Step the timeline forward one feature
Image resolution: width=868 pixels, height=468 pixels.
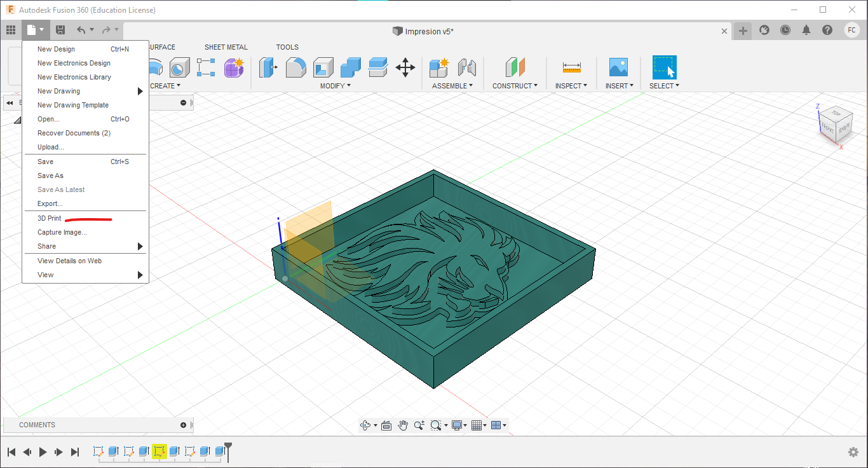click(59, 452)
